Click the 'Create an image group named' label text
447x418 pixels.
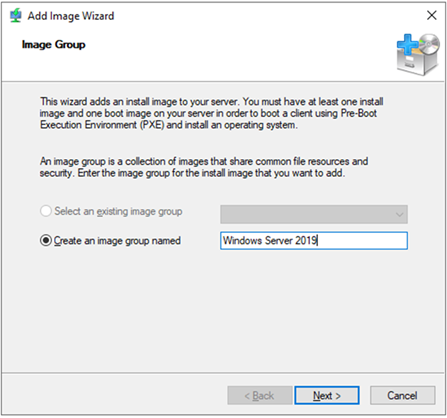coord(117,241)
